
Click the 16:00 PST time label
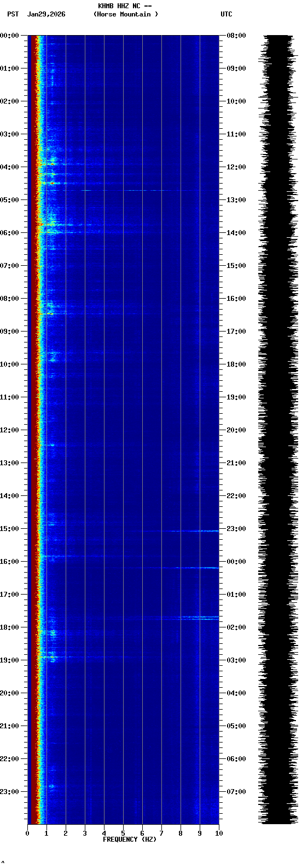[9, 562]
